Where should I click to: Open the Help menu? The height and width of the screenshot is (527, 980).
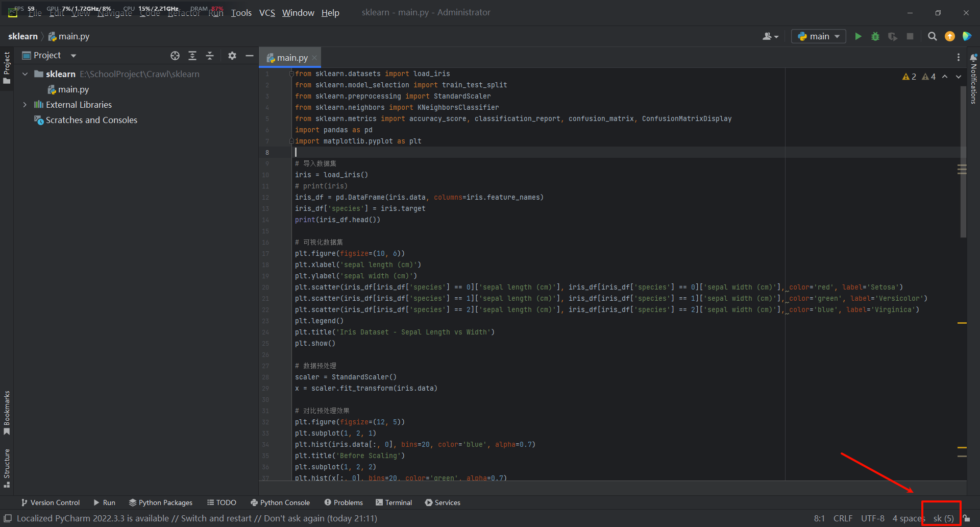click(330, 13)
